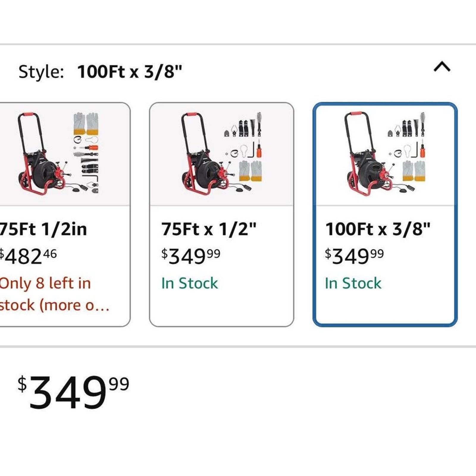The image size is (476, 476).
Task: Click 'In Stock' on the 100Ft x 3/8" card
Action: [353, 283]
